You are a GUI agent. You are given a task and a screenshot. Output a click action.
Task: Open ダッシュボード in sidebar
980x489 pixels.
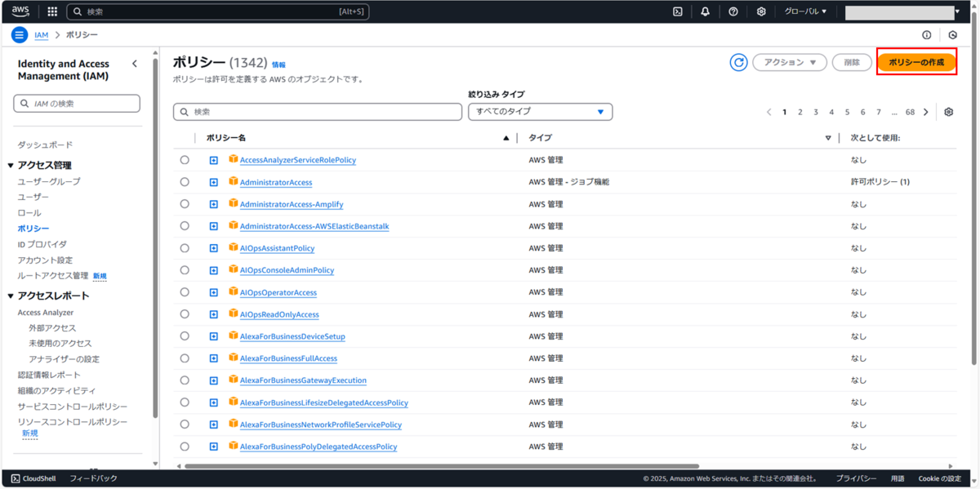point(45,144)
